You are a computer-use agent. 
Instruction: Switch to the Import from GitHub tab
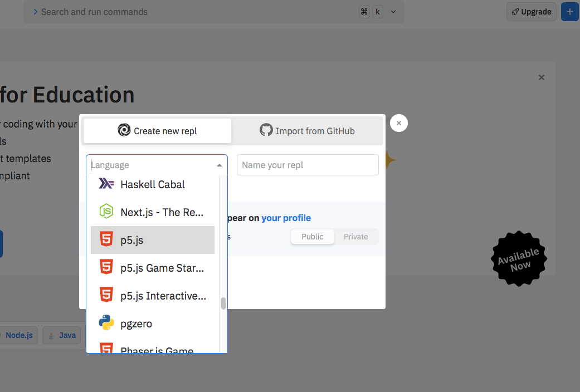click(307, 131)
